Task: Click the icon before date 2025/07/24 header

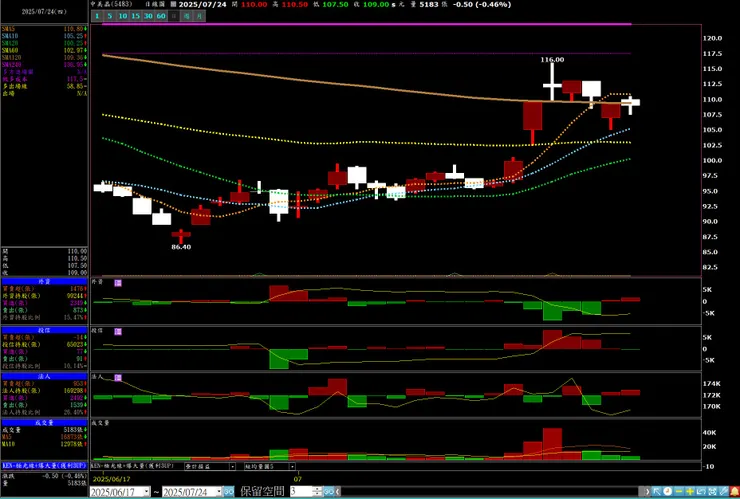Action: pyautogui.click(x=173, y=4)
